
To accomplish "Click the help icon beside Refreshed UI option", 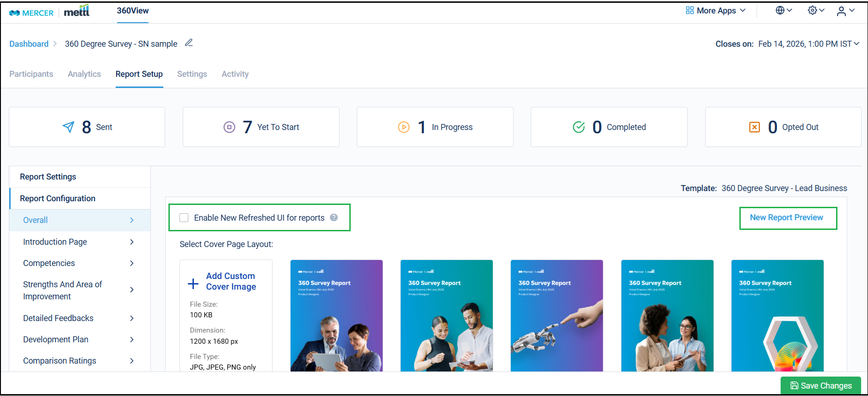I will (334, 217).
